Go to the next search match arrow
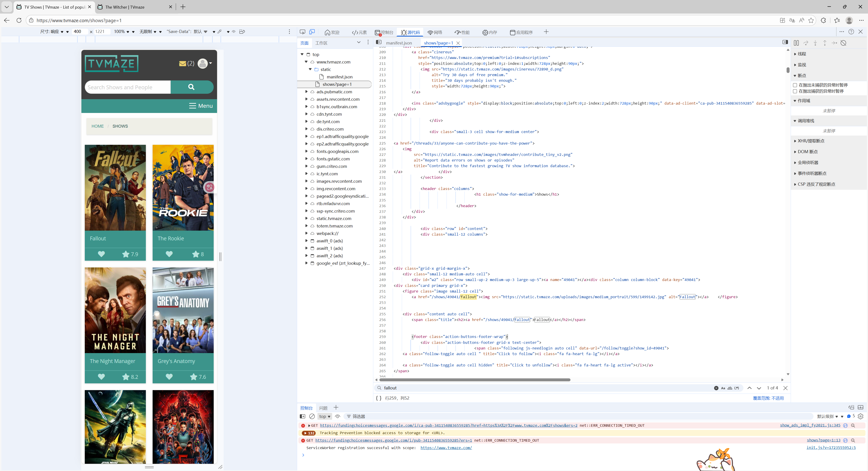The height and width of the screenshot is (471, 868). pyautogui.click(x=759, y=388)
